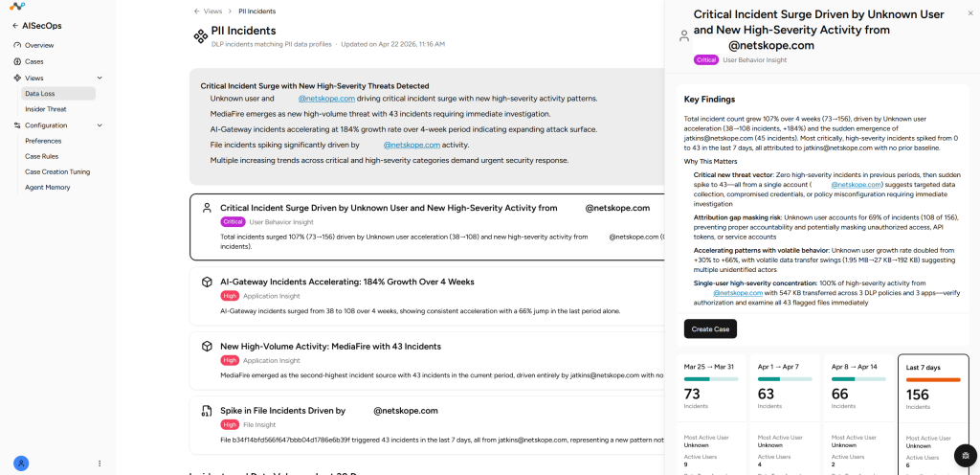
Task: Close the insight detail panel
Action: point(970,13)
